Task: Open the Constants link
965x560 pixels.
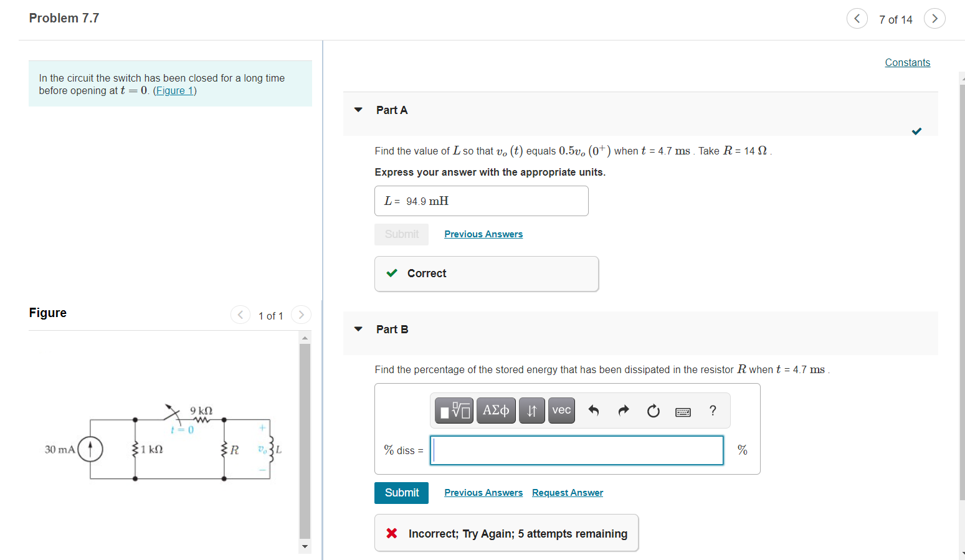Action: pyautogui.click(x=907, y=62)
